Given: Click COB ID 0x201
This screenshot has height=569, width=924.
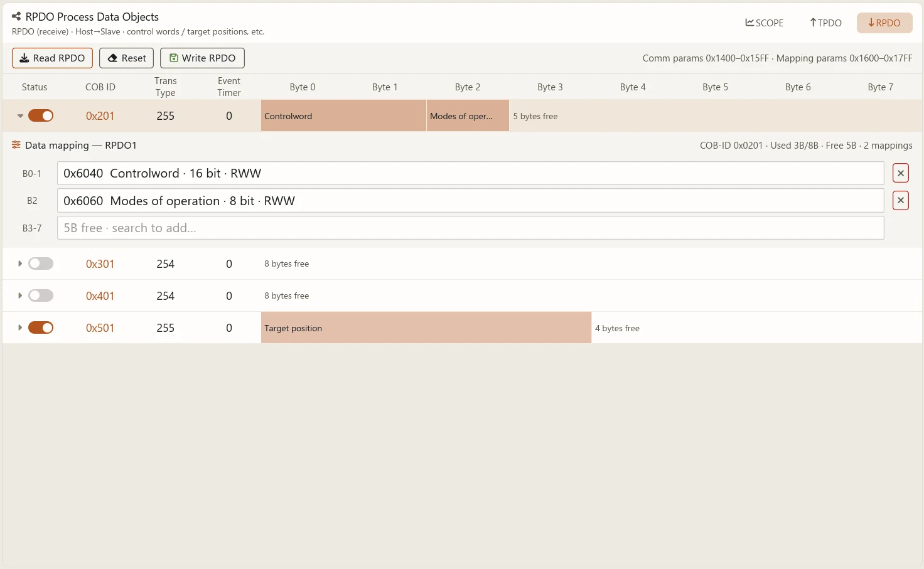Looking at the screenshot, I should (x=100, y=115).
